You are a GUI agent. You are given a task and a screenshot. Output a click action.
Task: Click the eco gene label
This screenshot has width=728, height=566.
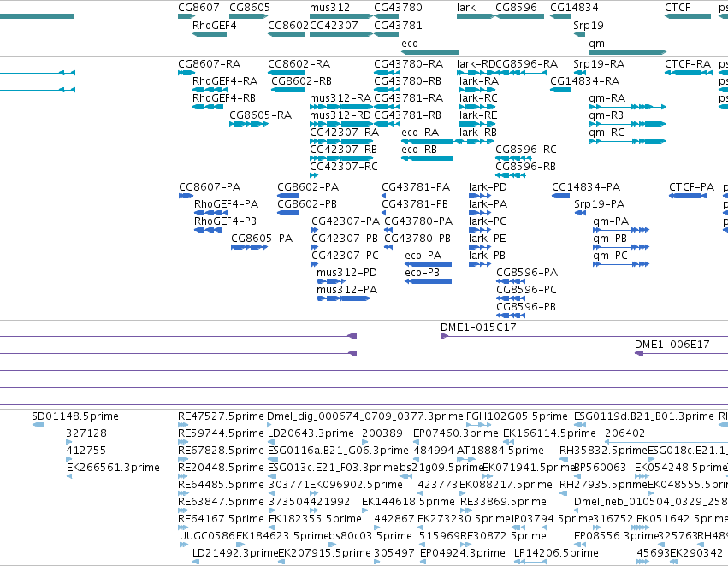[x=410, y=44]
